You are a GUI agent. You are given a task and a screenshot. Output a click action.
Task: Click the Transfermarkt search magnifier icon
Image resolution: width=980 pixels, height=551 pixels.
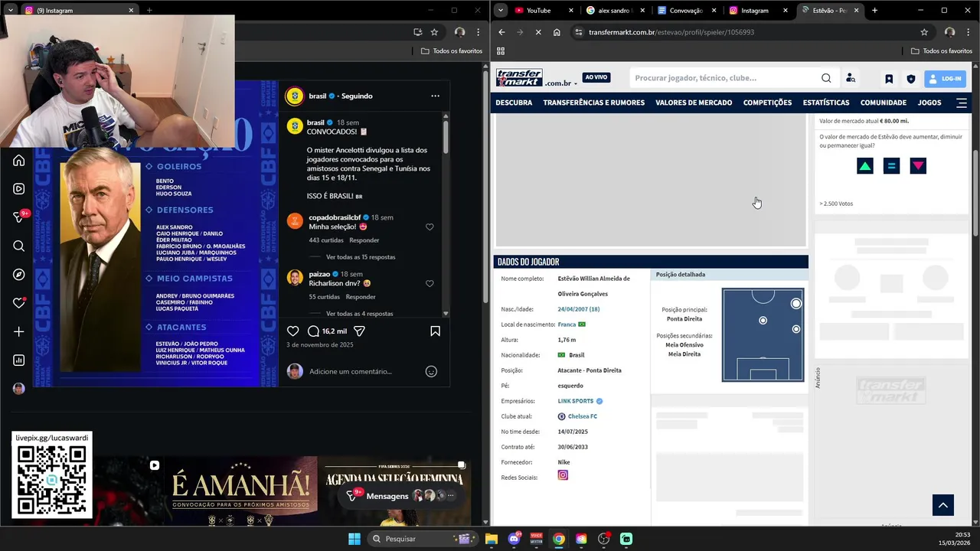pos(826,78)
